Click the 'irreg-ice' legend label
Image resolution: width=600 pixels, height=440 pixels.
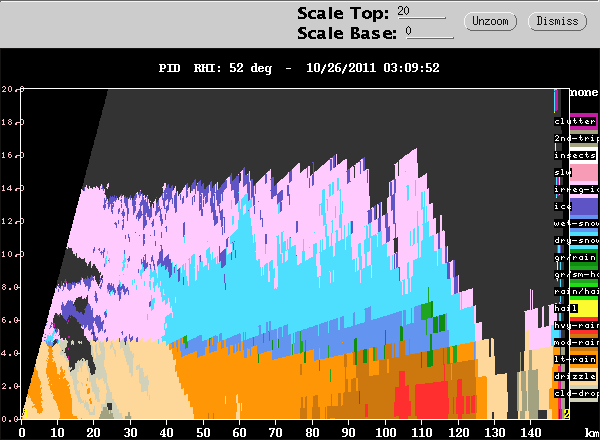(576, 189)
